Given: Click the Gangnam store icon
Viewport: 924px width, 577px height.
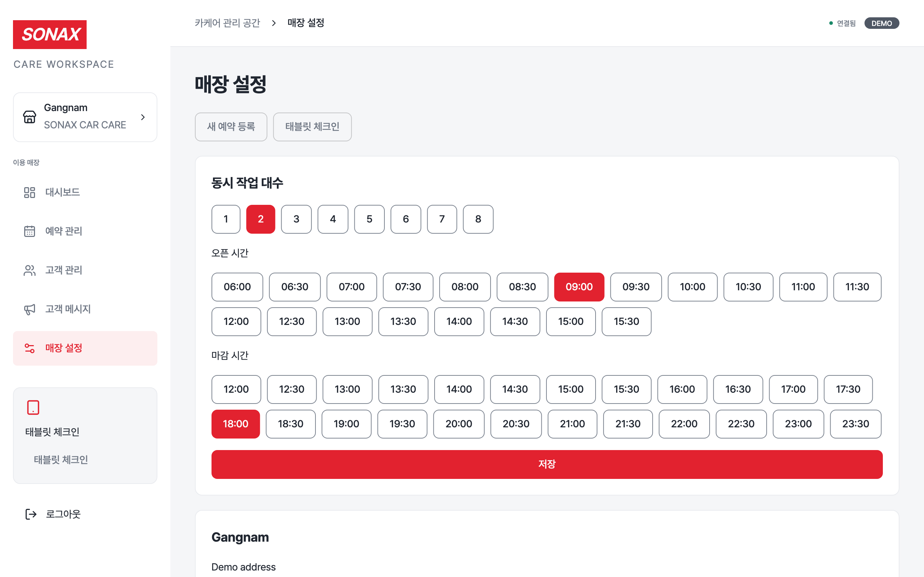Looking at the screenshot, I should tap(29, 117).
